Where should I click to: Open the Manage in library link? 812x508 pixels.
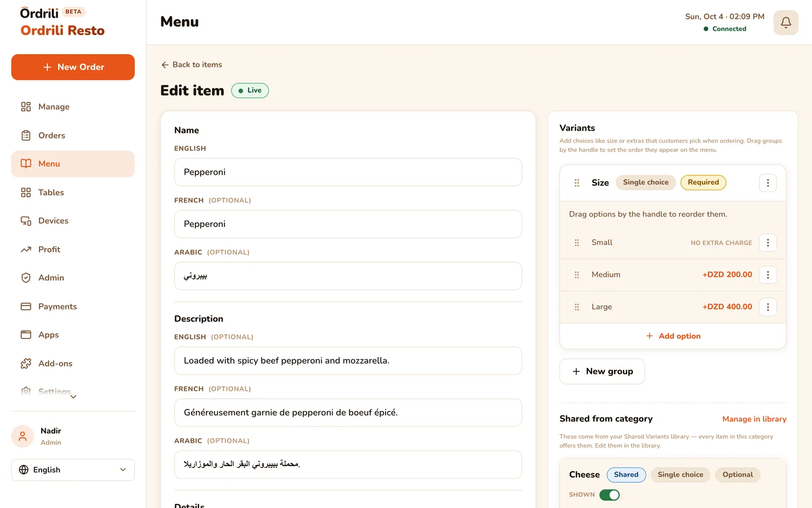pos(754,419)
